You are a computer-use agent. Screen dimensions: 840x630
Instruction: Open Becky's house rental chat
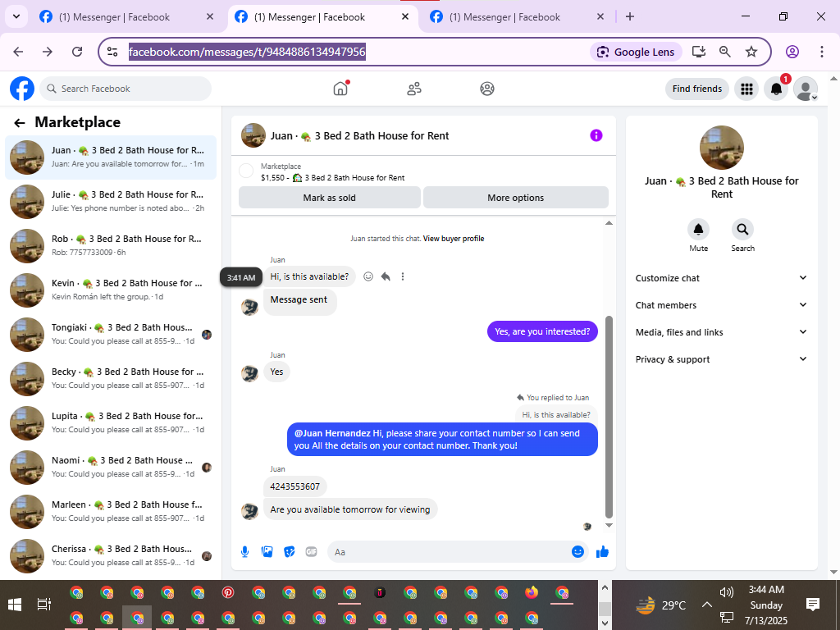(111, 379)
